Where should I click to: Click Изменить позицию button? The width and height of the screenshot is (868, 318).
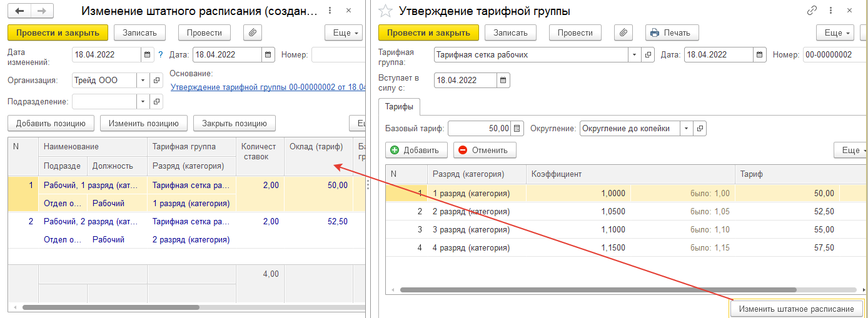point(143,123)
